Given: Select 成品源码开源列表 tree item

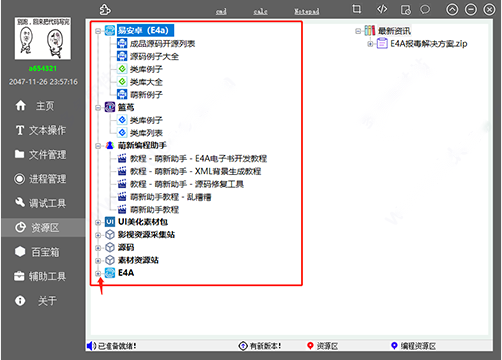Looking at the screenshot, I should pyautogui.click(x=162, y=44).
